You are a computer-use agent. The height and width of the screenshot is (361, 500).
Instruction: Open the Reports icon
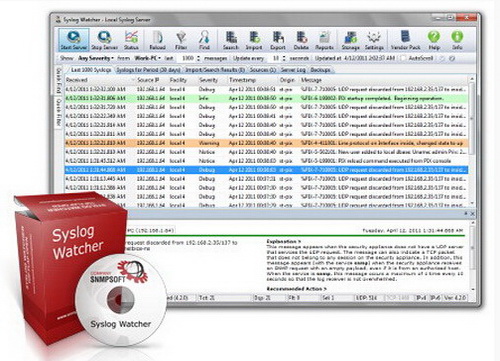pos(324,40)
